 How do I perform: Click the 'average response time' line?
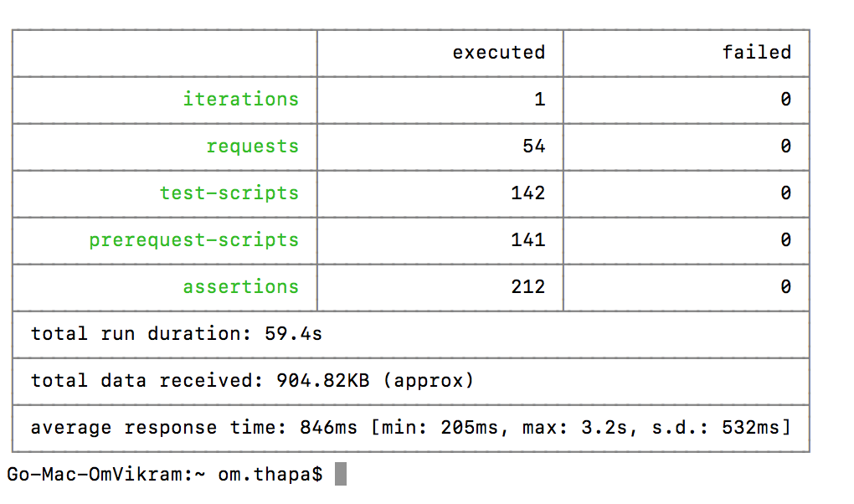[x=410, y=427]
